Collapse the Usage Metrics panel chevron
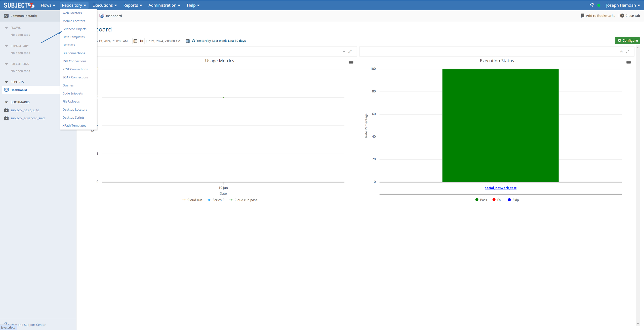 [344, 52]
